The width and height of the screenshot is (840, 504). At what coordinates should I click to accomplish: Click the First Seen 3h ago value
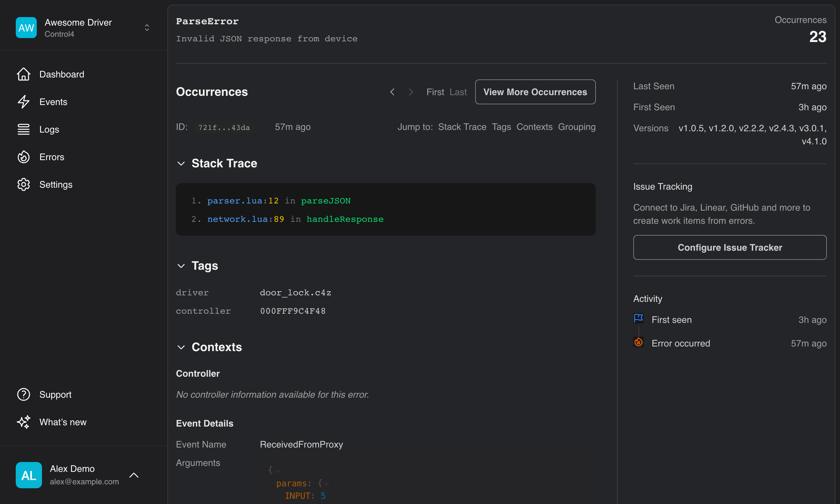tap(812, 107)
